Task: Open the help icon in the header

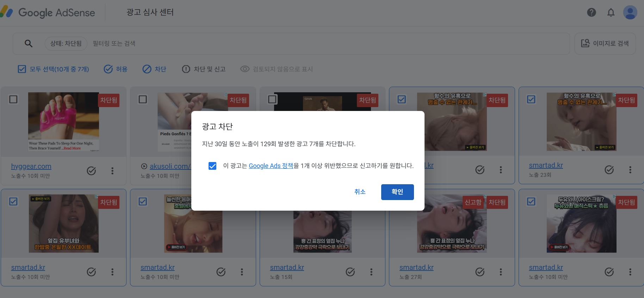Action: [x=592, y=13]
